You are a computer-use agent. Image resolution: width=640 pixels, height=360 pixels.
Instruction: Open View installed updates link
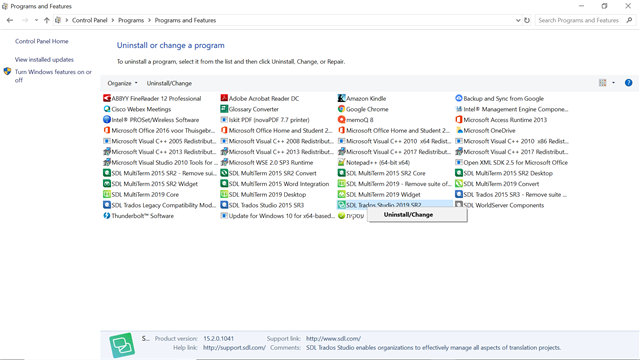44,60
